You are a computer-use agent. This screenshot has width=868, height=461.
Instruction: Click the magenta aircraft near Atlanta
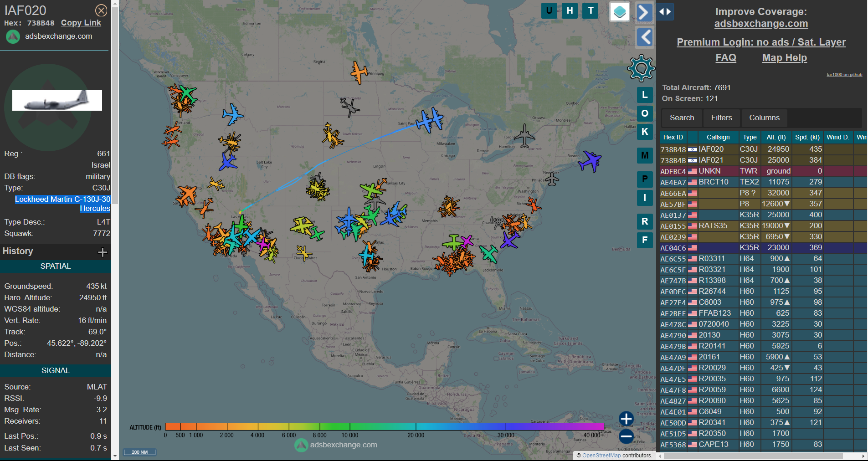467,241
